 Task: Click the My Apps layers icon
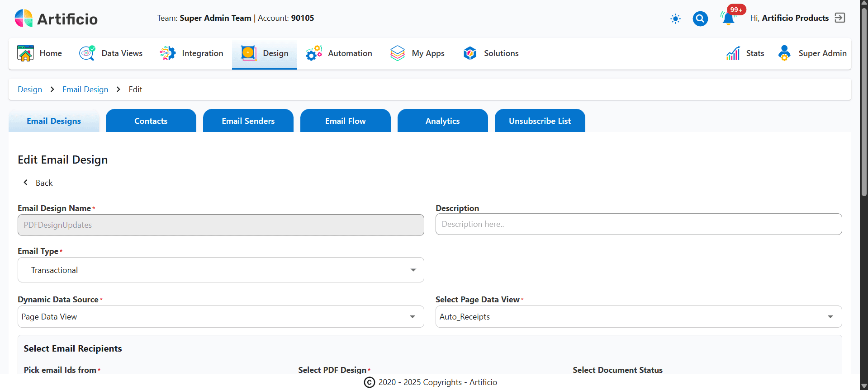[397, 53]
